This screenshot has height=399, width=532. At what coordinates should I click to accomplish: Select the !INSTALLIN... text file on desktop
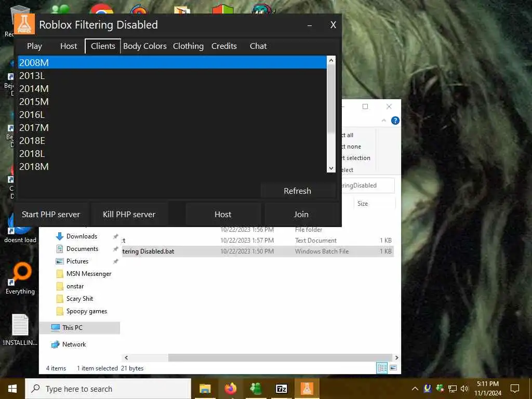(20, 330)
